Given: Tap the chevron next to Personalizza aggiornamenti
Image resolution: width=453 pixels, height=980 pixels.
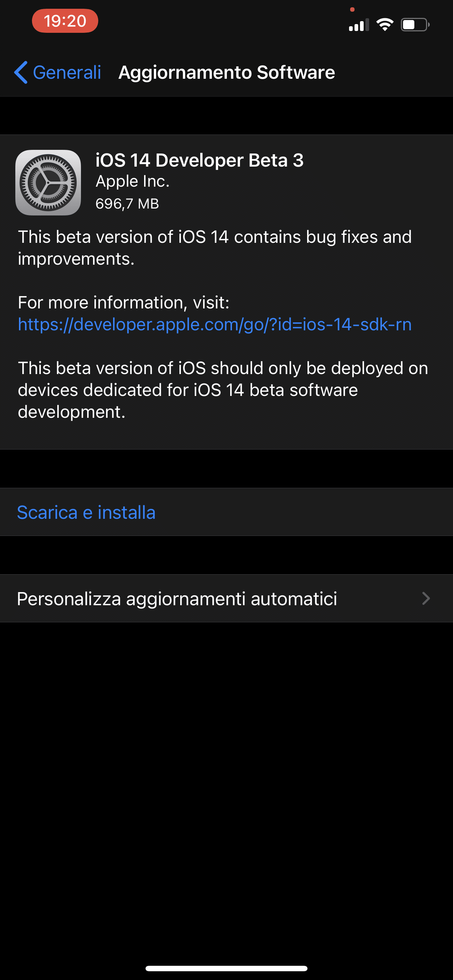Looking at the screenshot, I should click(426, 598).
